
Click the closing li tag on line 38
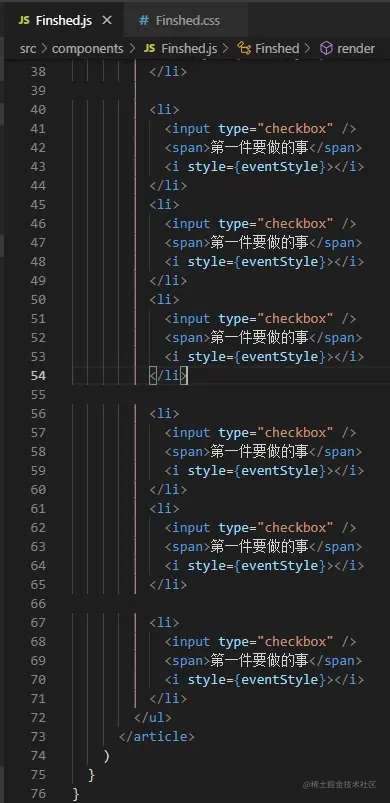[x=168, y=72]
